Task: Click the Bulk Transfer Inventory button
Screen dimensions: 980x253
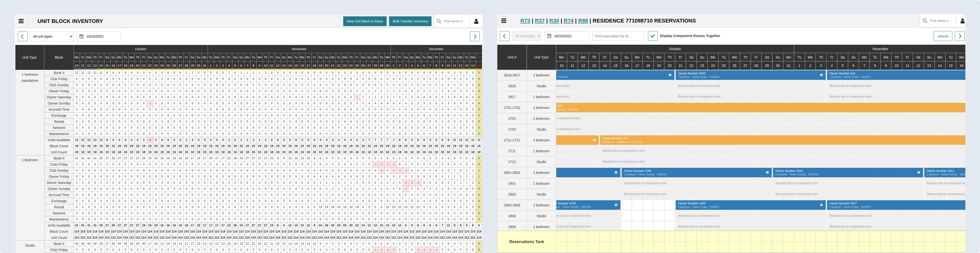Action: tap(410, 21)
